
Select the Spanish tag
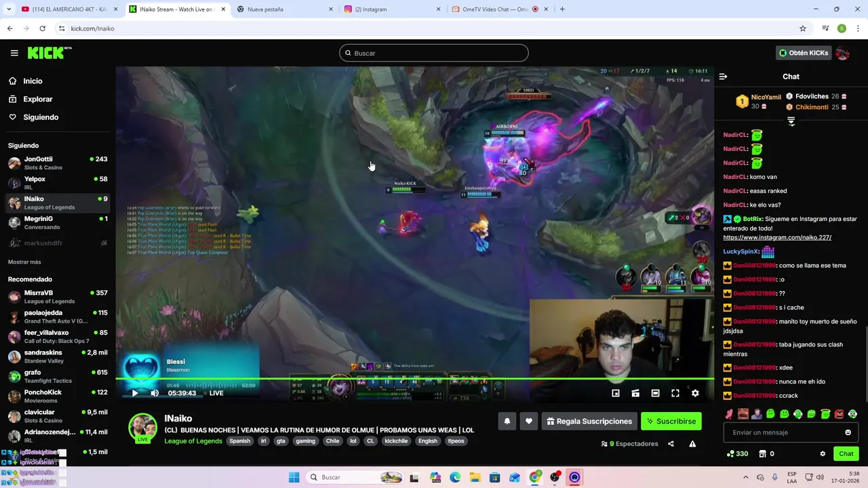point(239,441)
